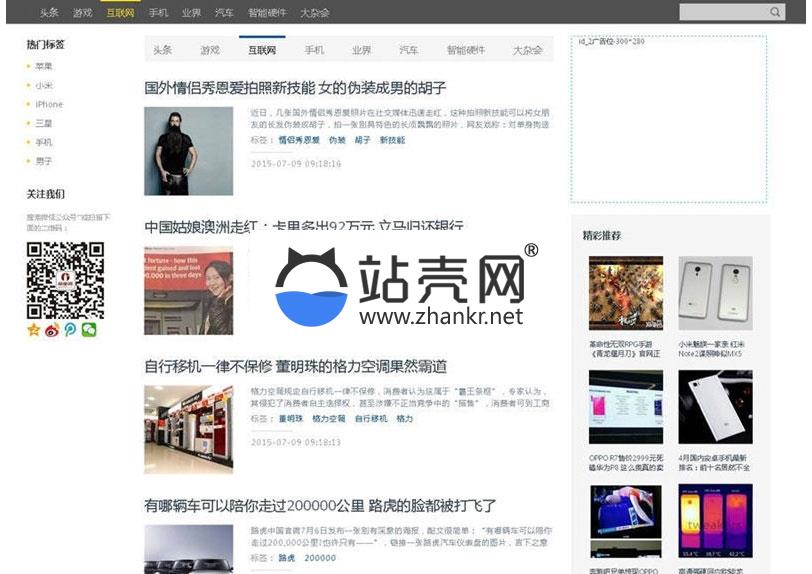Open the OPPO R7售价2999元 recommendation title
This screenshot has width=812, height=574.
[626, 463]
